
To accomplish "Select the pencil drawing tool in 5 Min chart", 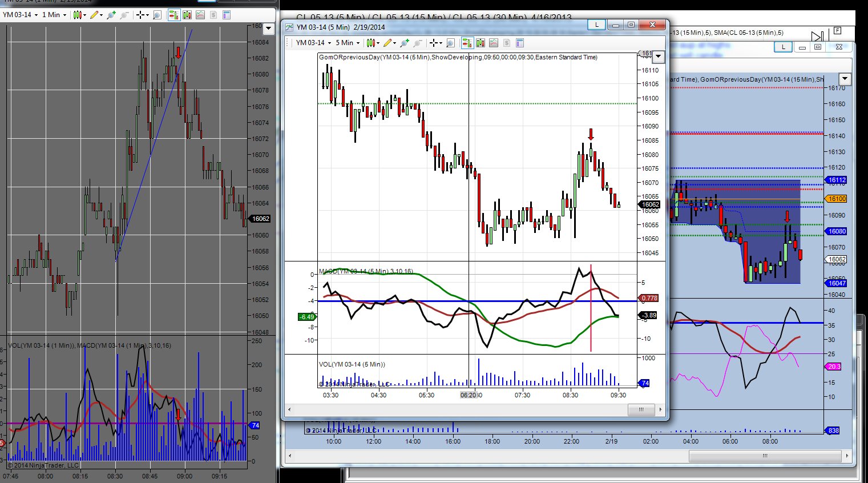I will [387, 43].
